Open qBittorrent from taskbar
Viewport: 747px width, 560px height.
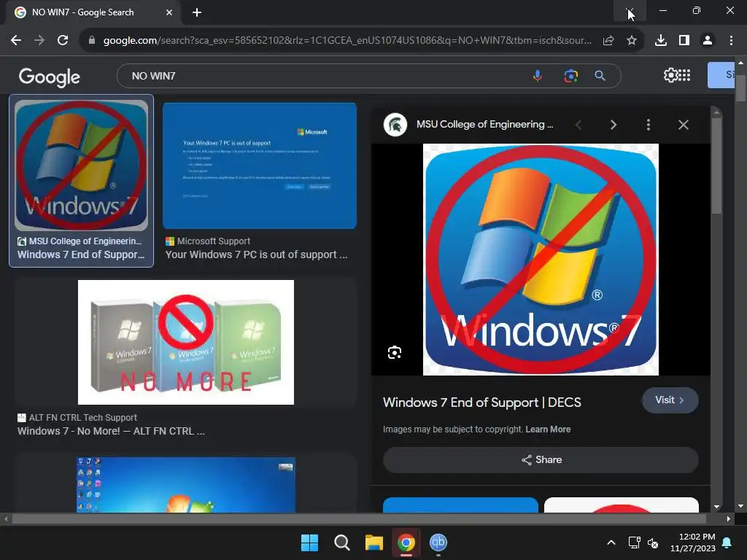[438, 542]
